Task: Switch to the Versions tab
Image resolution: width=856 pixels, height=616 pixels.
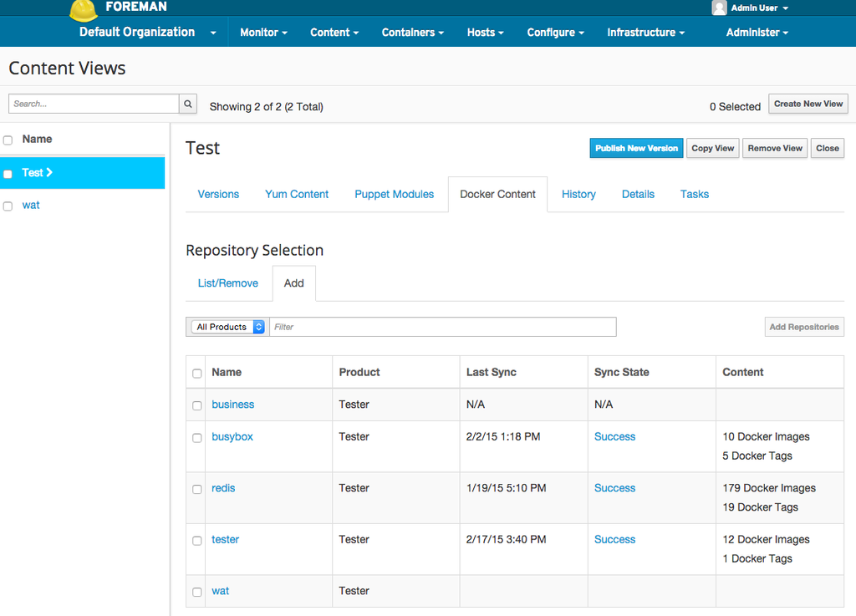Action: [218, 194]
